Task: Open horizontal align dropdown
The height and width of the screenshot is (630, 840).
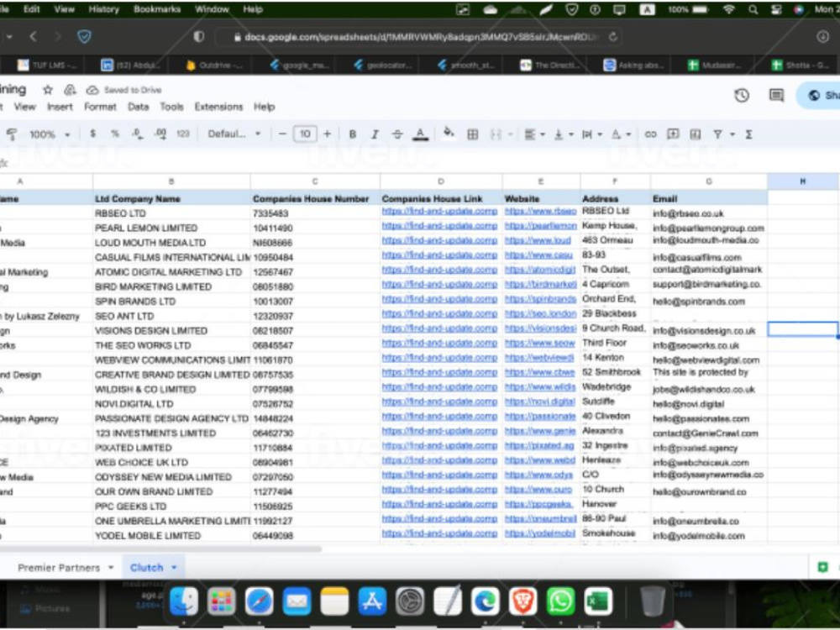Action: (x=534, y=134)
